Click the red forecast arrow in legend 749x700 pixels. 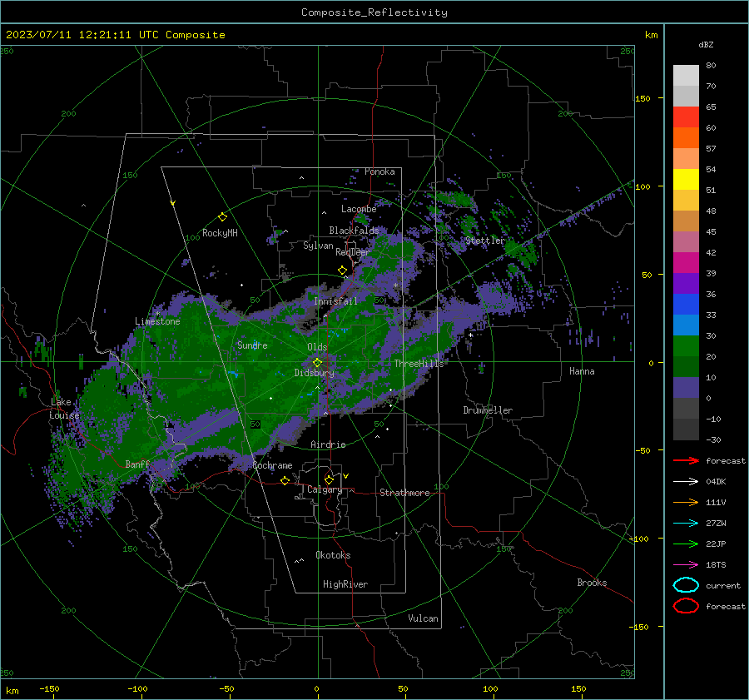pos(686,460)
